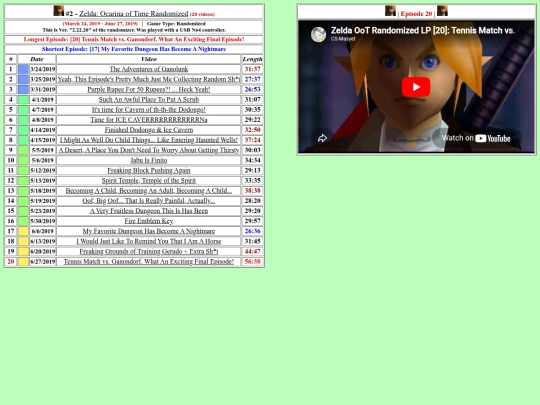Image resolution: width=540 pixels, height=405 pixels.
Task: Open episode 'The Adventures of Ganolunk'
Action: [x=149, y=69]
